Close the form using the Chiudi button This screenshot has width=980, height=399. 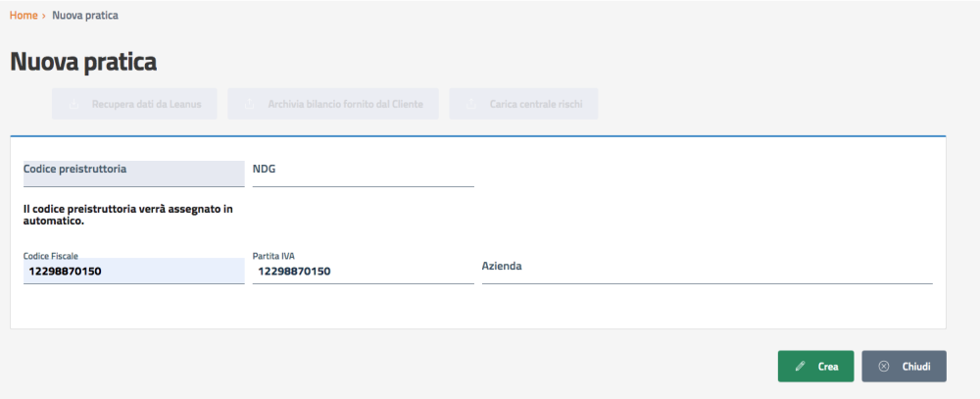904,366
